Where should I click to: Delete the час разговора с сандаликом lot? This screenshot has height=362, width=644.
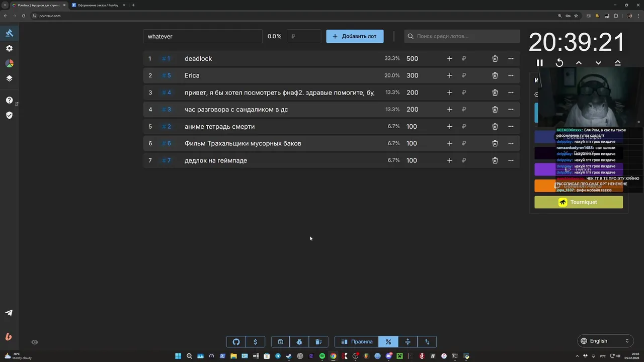click(x=495, y=110)
